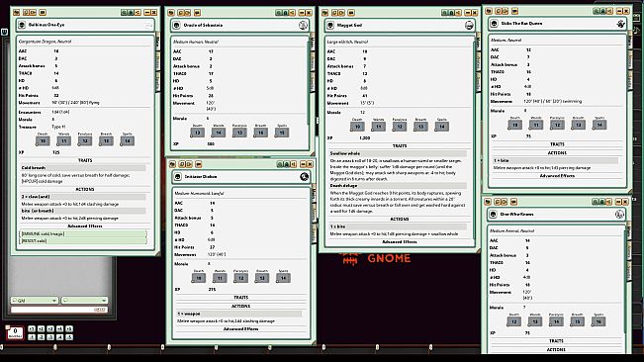Viewport: 644px width, 362px height.
Task: Click the NPC type skull icon beside Balthinus One-Eye
Action: click(x=22, y=25)
